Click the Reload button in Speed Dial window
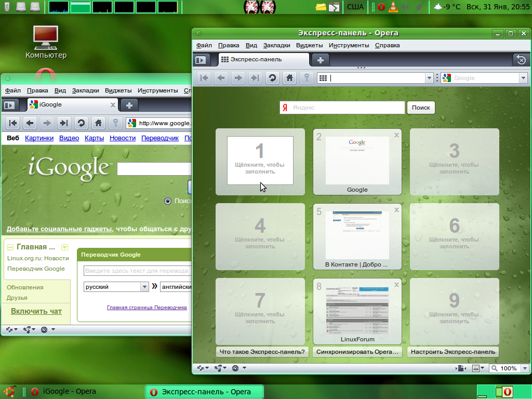This screenshot has width=532, height=399. point(272,78)
